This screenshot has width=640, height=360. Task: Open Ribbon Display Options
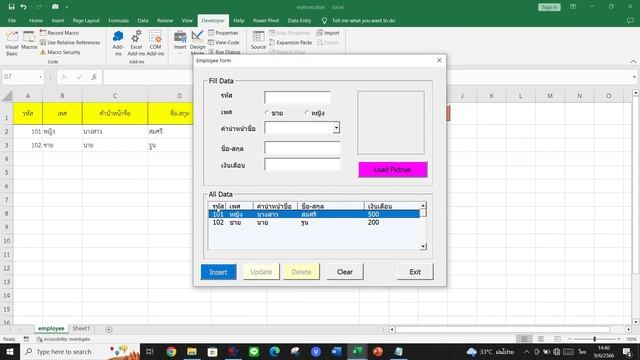pyautogui.click(x=573, y=7)
